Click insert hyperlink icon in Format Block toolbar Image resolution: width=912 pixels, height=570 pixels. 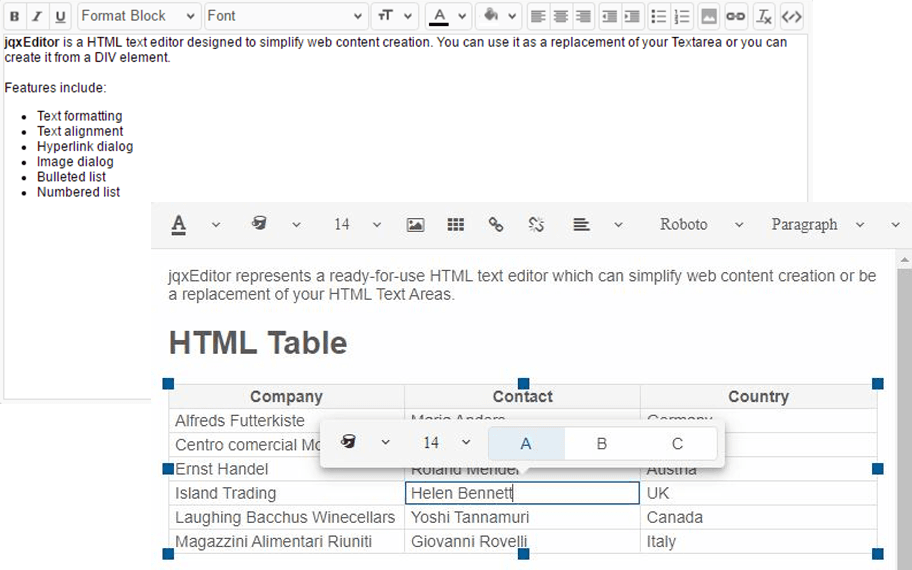[736, 16]
